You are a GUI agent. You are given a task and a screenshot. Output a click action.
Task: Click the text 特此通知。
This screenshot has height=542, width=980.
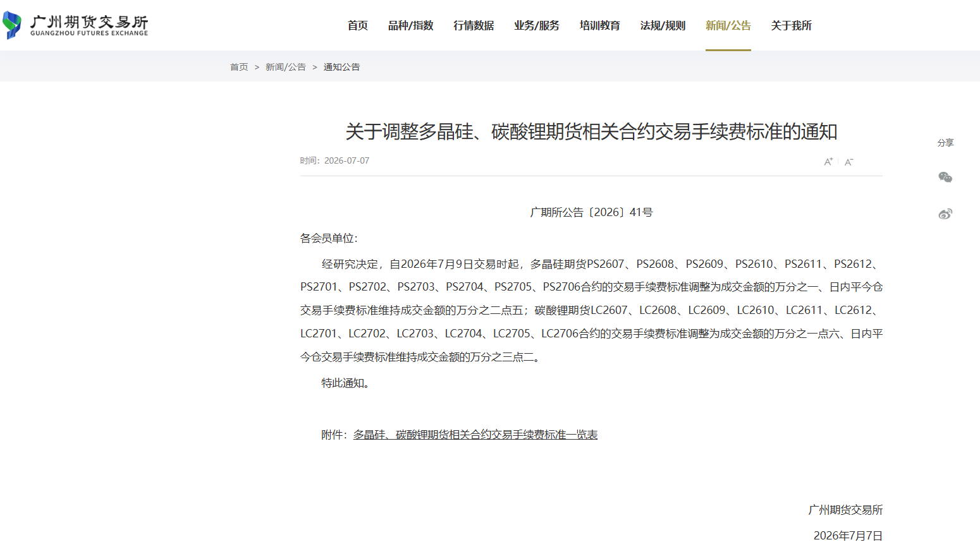pyautogui.click(x=345, y=383)
